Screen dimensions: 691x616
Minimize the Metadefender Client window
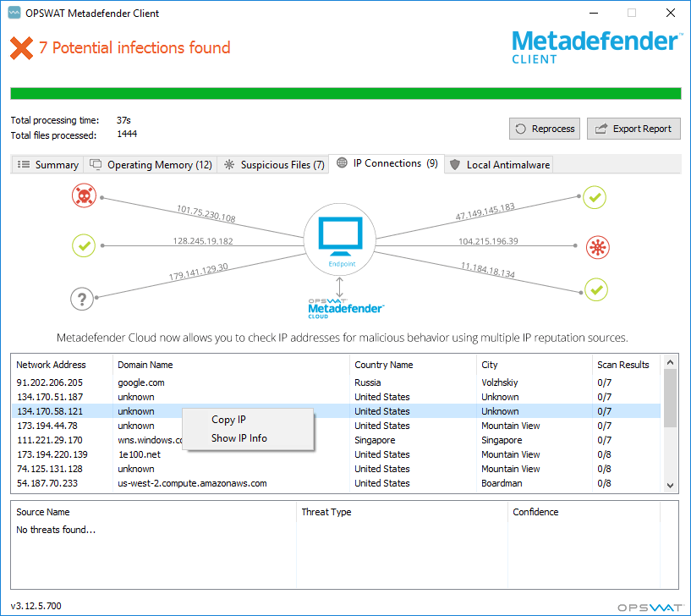pos(594,13)
